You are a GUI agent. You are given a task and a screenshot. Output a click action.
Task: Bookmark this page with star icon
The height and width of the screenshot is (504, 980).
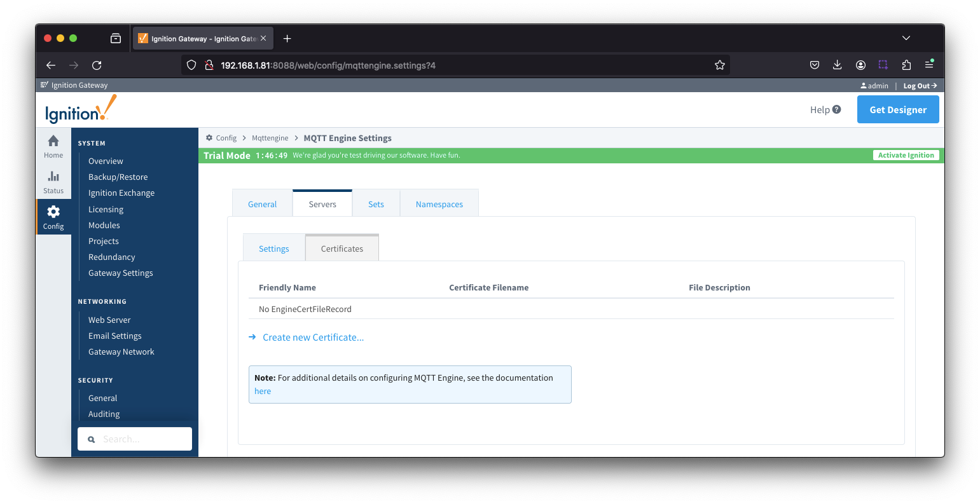719,65
